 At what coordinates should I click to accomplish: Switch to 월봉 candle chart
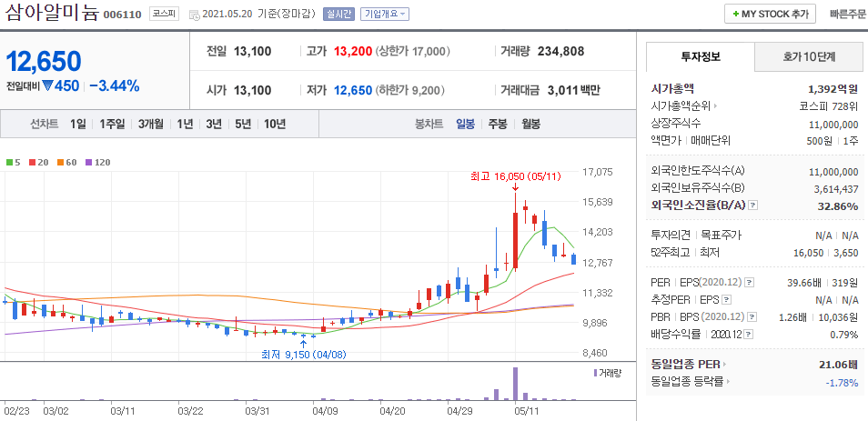[530, 124]
